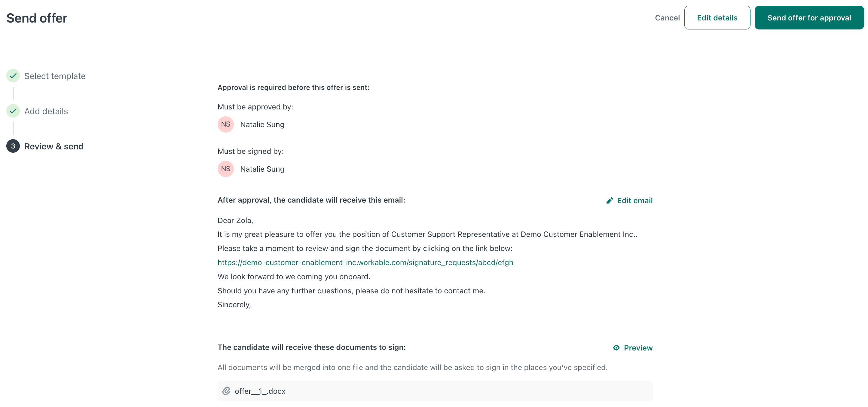Click the Edit details button
The image size is (868, 407).
point(717,17)
